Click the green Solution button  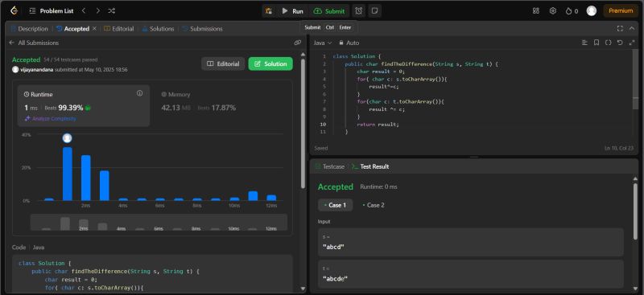270,64
